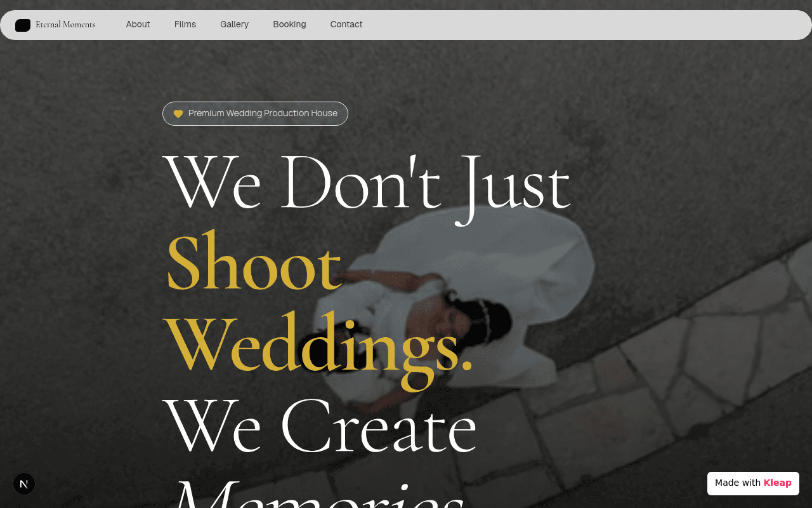Open the Made with Kleap badge
The image size is (812, 508).
pyautogui.click(x=753, y=483)
